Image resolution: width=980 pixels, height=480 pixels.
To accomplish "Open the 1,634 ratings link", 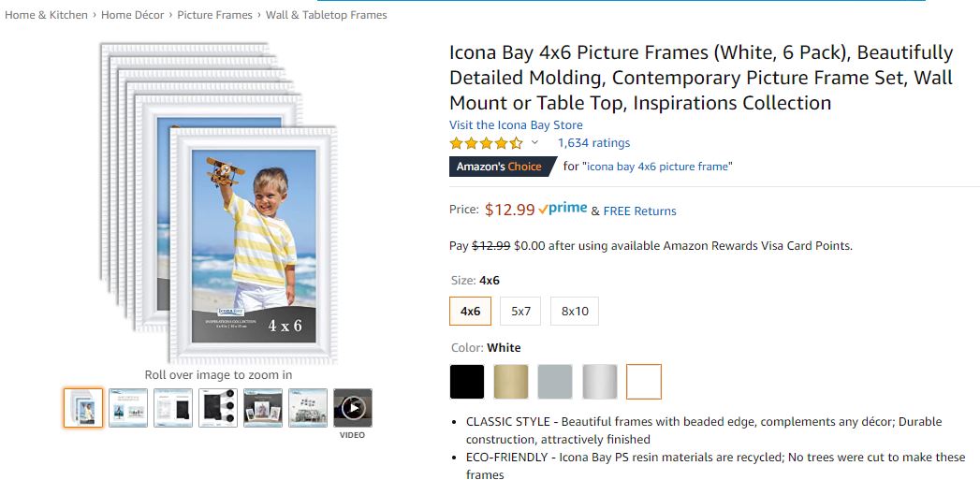I will click(593, 143).
